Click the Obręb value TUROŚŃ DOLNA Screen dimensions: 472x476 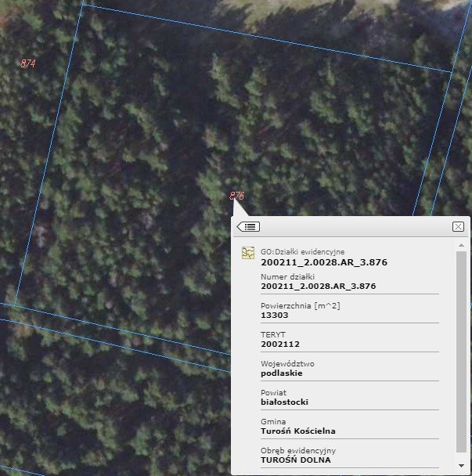(295, 460)
